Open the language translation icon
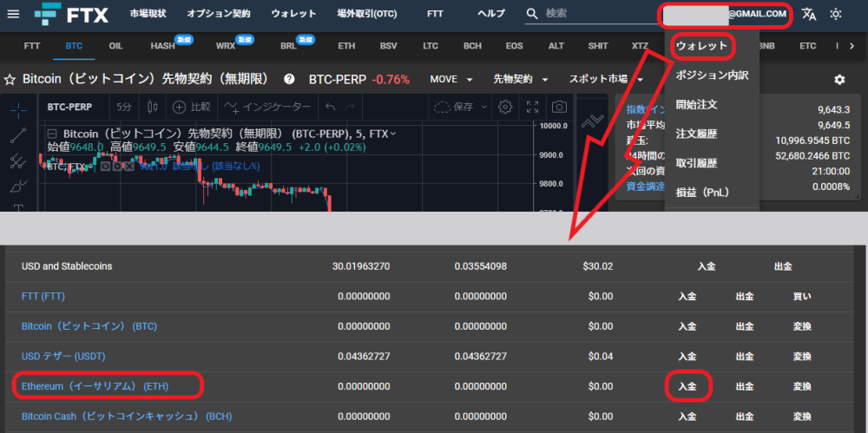868x433 pixels. pos(809,14)
